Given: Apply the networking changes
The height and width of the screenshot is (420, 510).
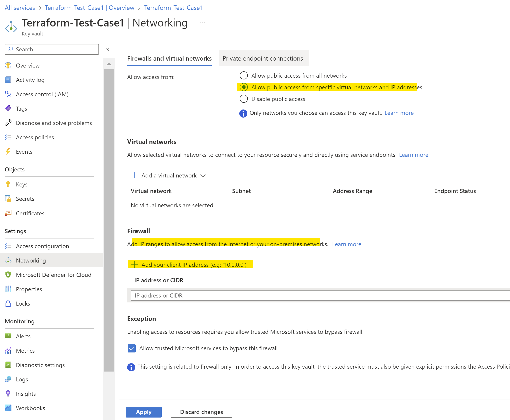Looking at the screenshot, I should click(143, 412).
